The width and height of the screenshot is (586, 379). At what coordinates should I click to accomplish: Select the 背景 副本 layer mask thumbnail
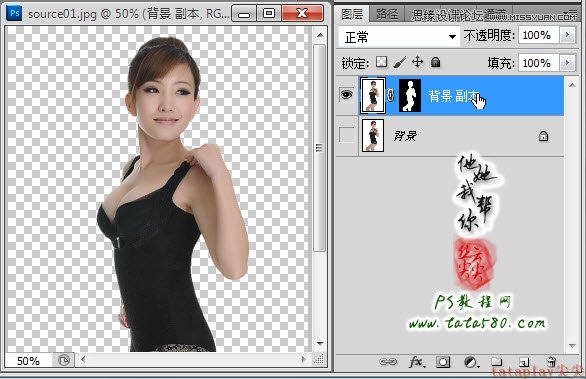click(x=410, y=96)
